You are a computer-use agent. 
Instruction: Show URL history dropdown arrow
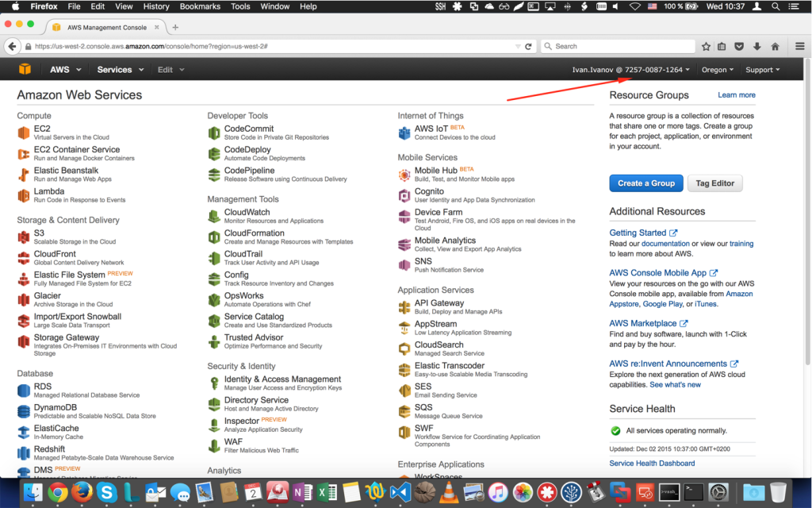pos(518,47)
